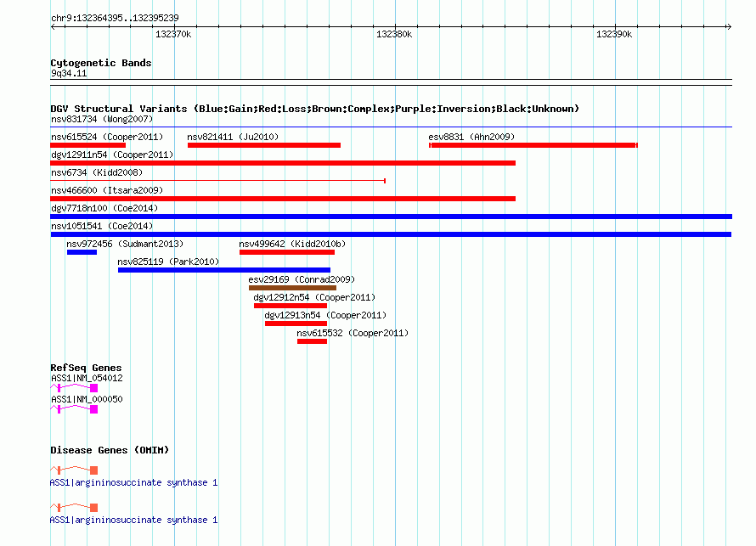Click the 9q34.11 band label

69,73
